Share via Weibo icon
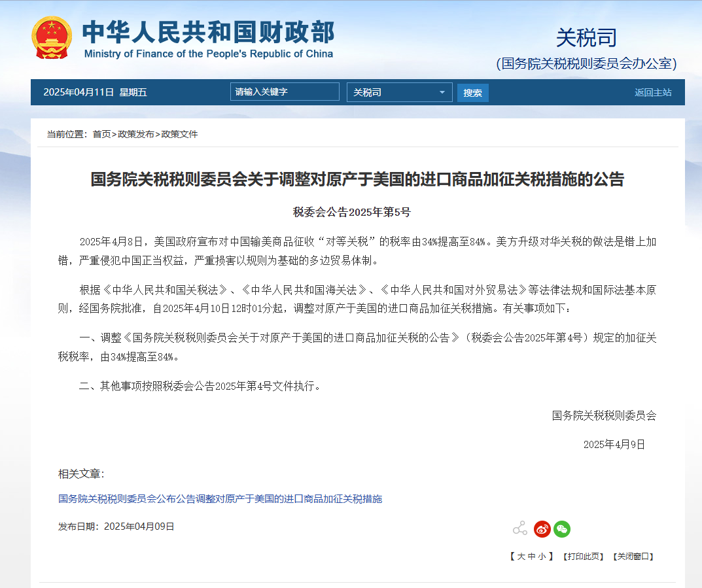 [542, 529]
